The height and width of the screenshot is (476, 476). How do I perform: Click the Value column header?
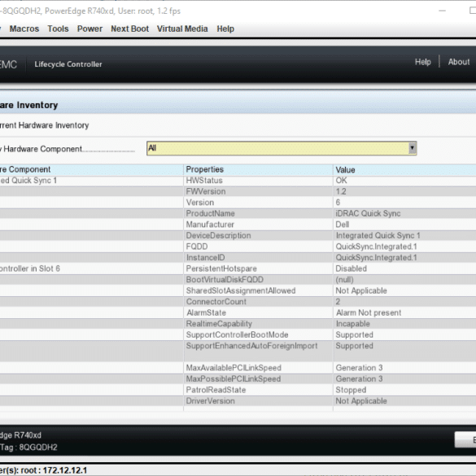pos(404,170)
